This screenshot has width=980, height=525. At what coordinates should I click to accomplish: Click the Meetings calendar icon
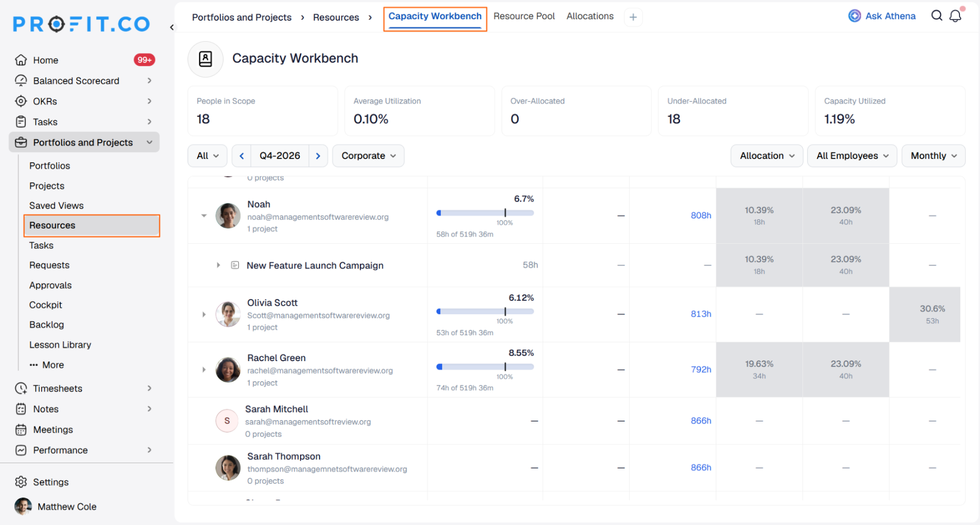(21, 429)
